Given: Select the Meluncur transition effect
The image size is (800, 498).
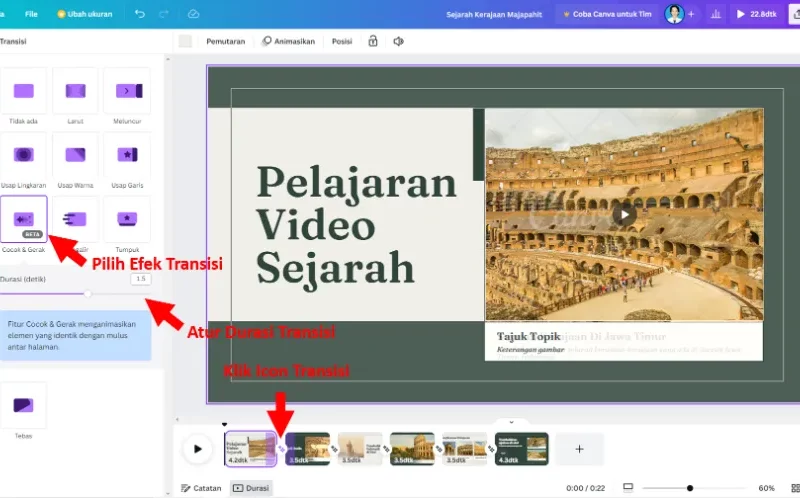Looking at the screenshot, I should (x=128, y=91).
